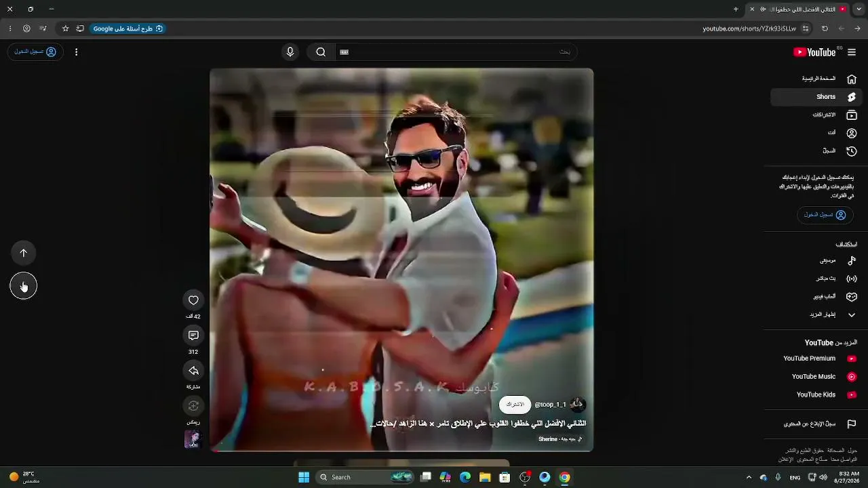The image size is (868, 488).
Task: Close the YouTube Shorts tab
Action: click(752, 9)
